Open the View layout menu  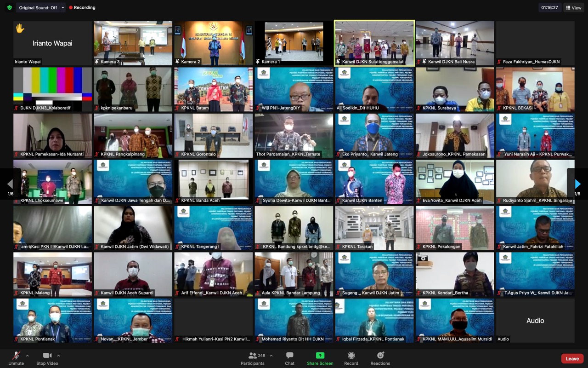574,8
